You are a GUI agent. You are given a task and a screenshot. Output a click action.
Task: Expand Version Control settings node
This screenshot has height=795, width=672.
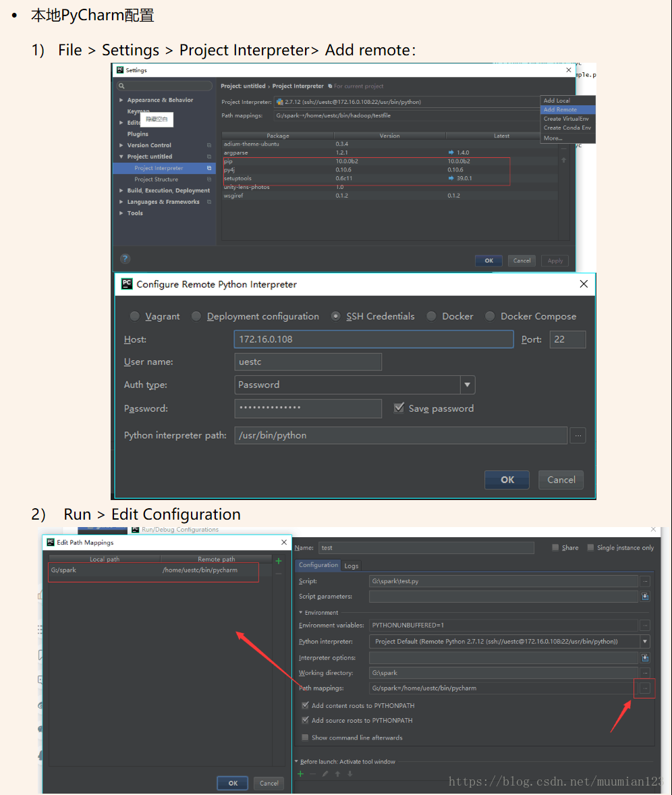coord(121,145)
